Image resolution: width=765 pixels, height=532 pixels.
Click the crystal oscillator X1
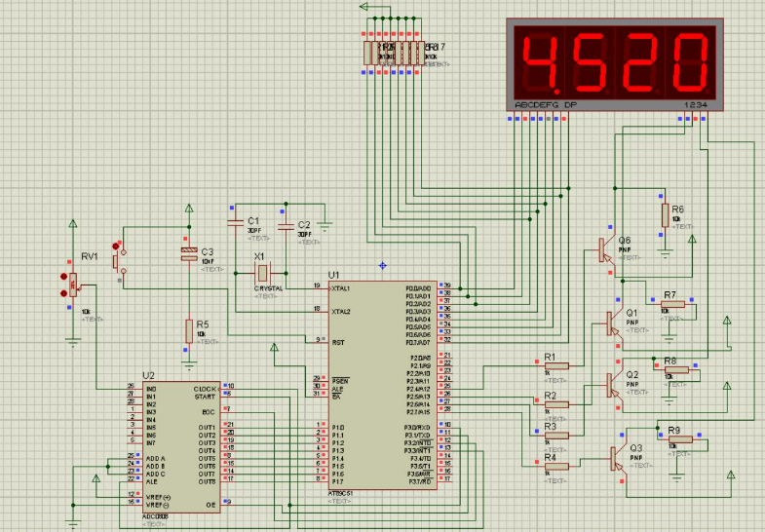pyautogui.click(x=260, y=273)
